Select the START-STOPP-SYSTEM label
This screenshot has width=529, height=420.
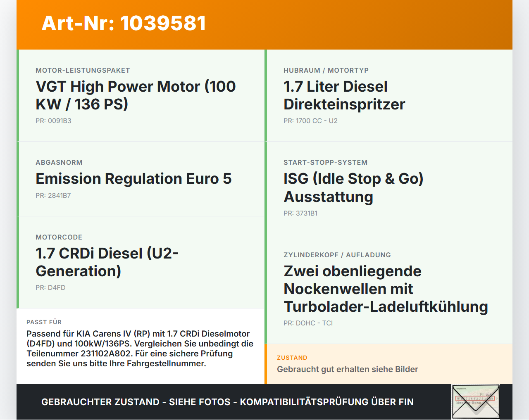(326, 163)
